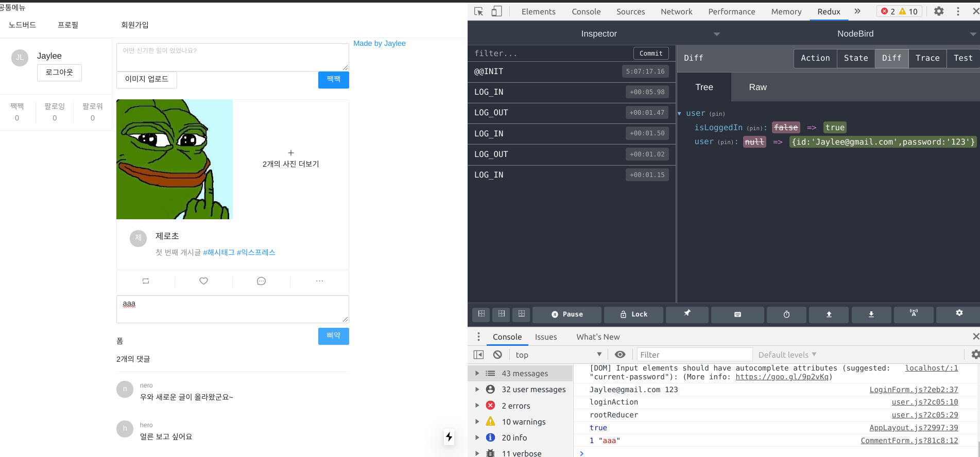Click the JL avatar of Jaylee
This screenshot has width=980, height=457.
[x=20, y=58]
